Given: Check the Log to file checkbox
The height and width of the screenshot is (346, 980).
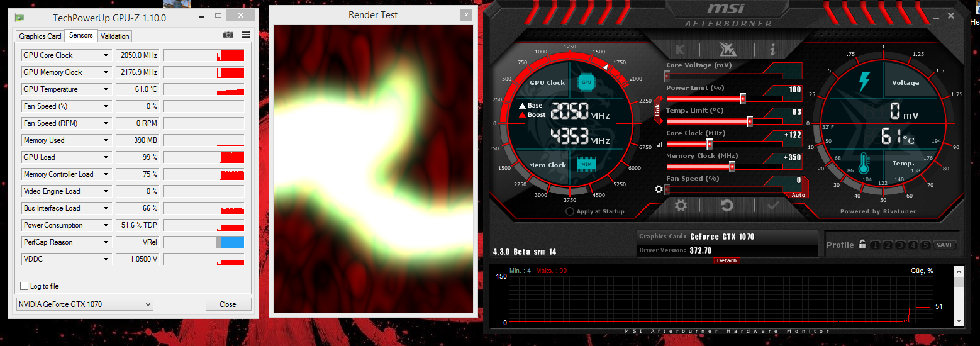Looking at the screenshot, I should coord(25,286).
